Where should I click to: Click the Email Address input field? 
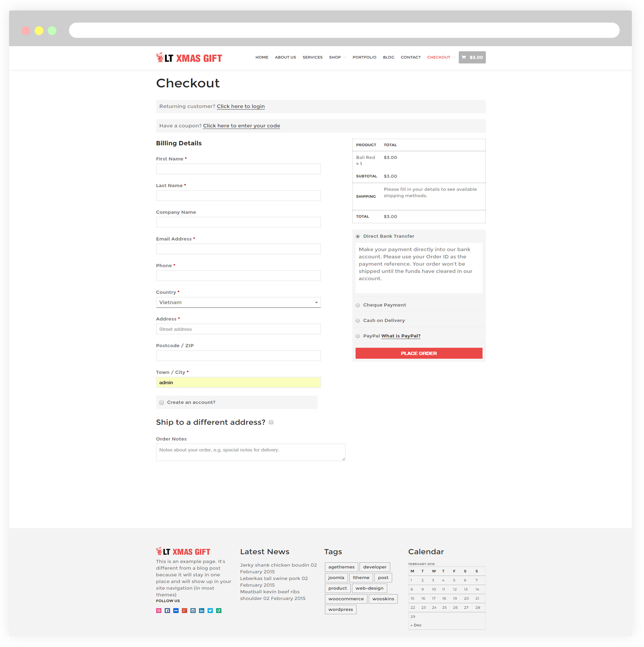tap(238, 249)
